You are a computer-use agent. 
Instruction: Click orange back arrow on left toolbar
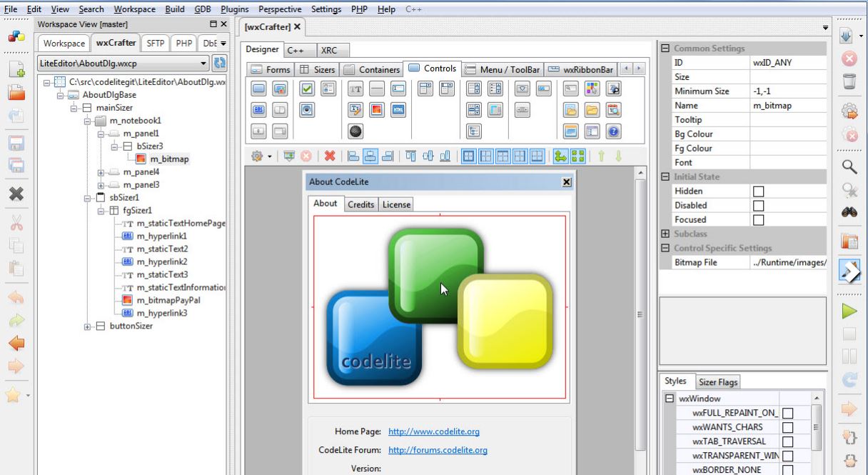click(x=16, y=344)
